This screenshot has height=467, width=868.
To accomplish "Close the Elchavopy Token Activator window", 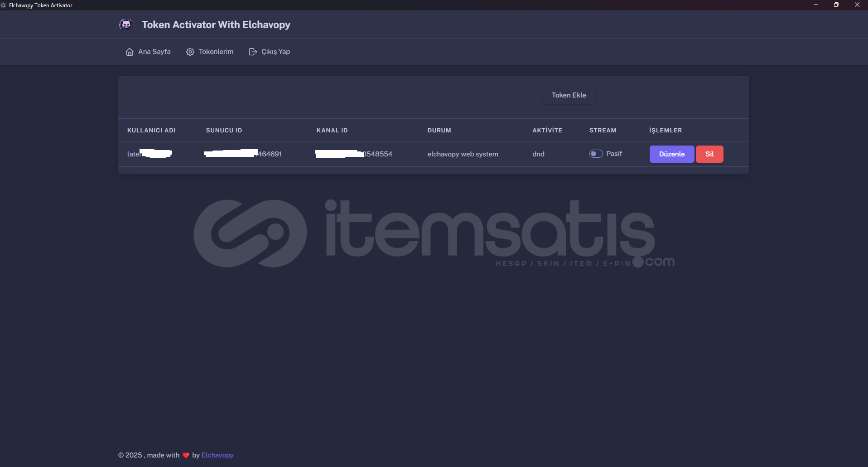I will tap(857, 5).
